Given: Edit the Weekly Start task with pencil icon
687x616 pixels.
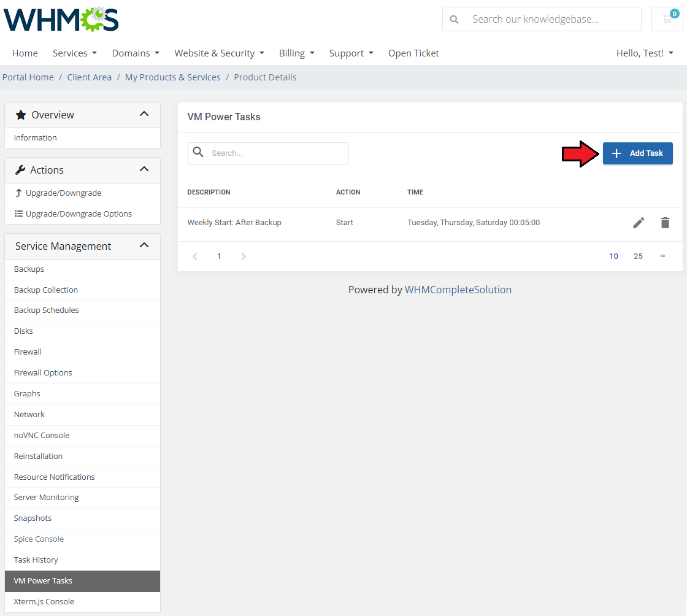Looking at the screenshot, I should tap(639, 223).
